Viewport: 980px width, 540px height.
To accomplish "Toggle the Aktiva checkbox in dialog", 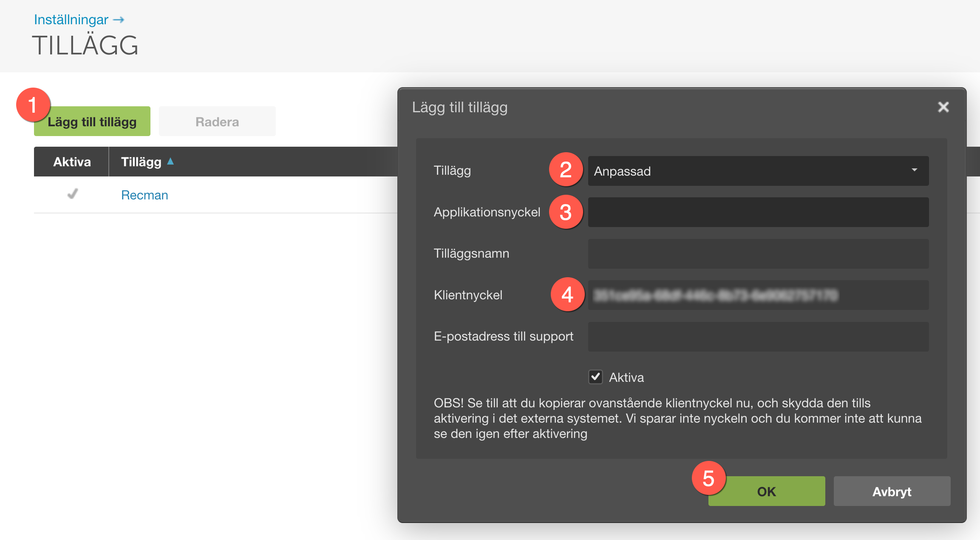I will pos(595,377).
